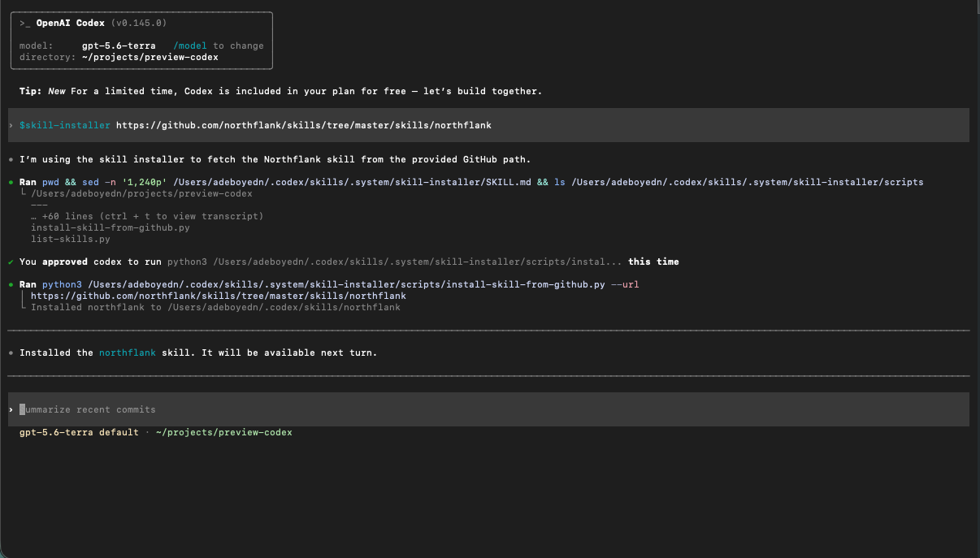Click the prompt chevron in the input box
980x558 pixels.
(x=11, y=410)
